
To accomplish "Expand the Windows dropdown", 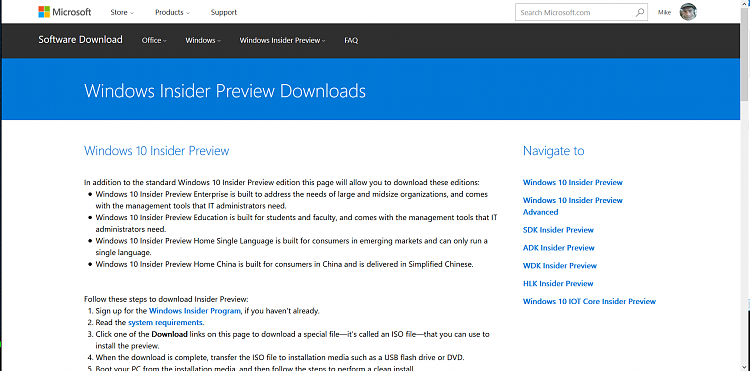I will (x=203, y=41).
